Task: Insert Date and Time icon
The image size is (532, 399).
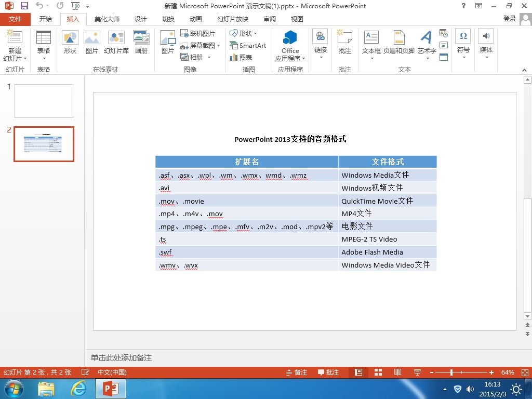Action: (x=444, y=33)
